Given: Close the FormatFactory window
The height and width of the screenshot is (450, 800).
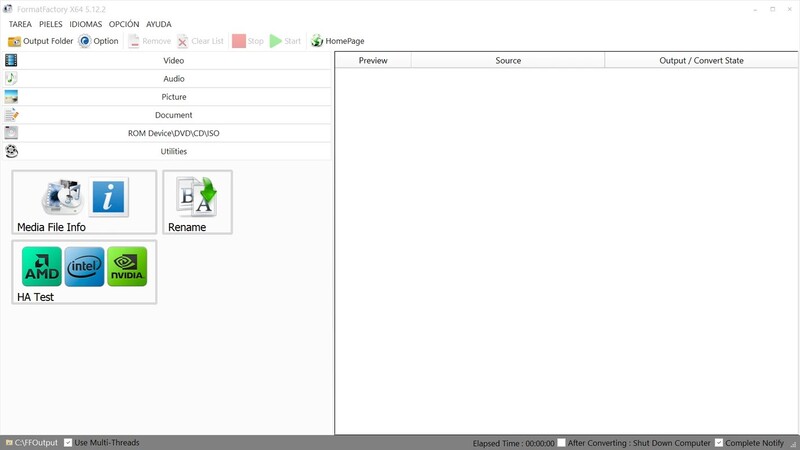Looking at the screenshot, I should (789, 9).
